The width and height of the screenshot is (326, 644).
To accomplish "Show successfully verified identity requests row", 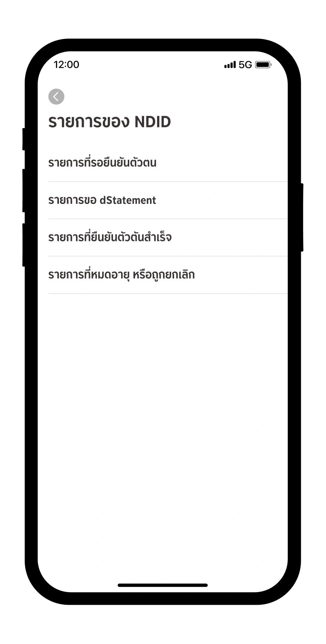I will coord(167,237).
